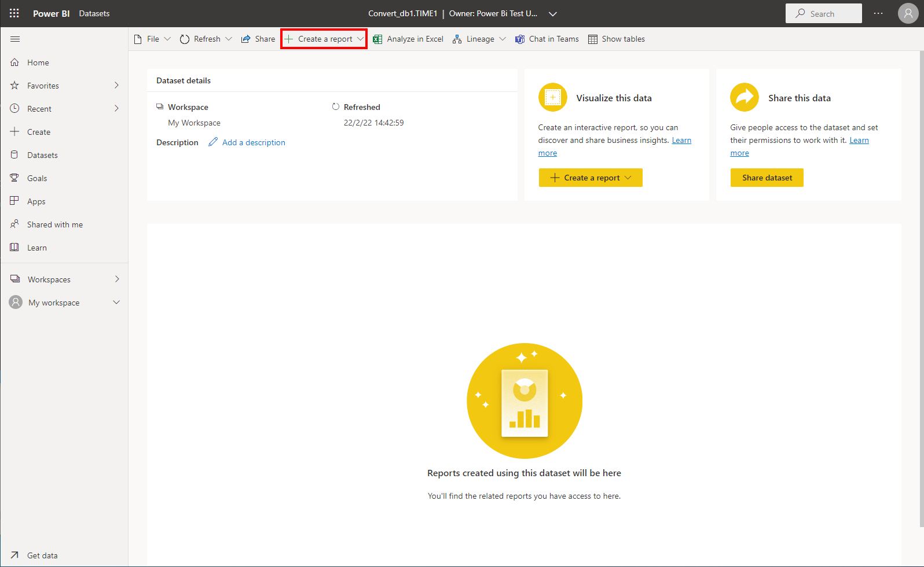Click the yellow Create a report button
Screen dimensions: 924x567
tap(590, 178)
